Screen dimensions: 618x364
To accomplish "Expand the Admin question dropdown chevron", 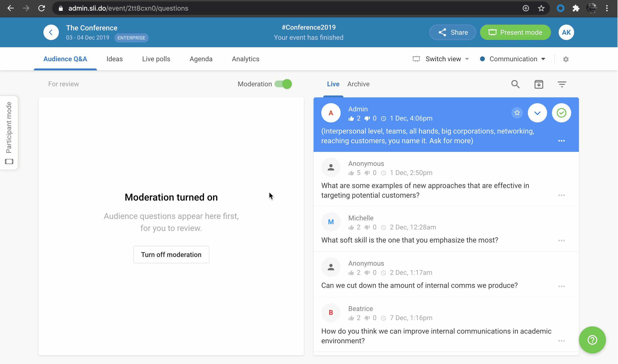I will tap(537, 113).
